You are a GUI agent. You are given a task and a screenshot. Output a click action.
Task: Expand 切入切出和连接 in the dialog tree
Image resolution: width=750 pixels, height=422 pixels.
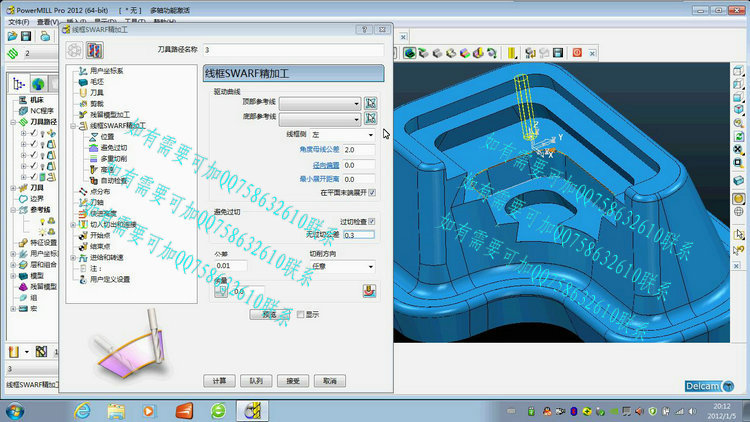point(73,224)
